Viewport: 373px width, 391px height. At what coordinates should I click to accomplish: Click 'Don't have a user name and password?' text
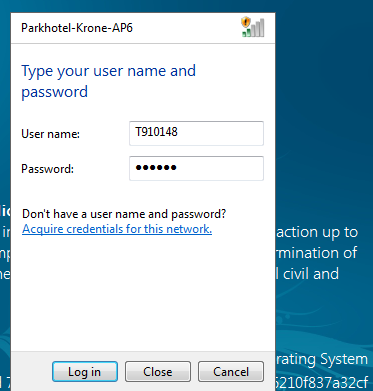tap(124, 214)
